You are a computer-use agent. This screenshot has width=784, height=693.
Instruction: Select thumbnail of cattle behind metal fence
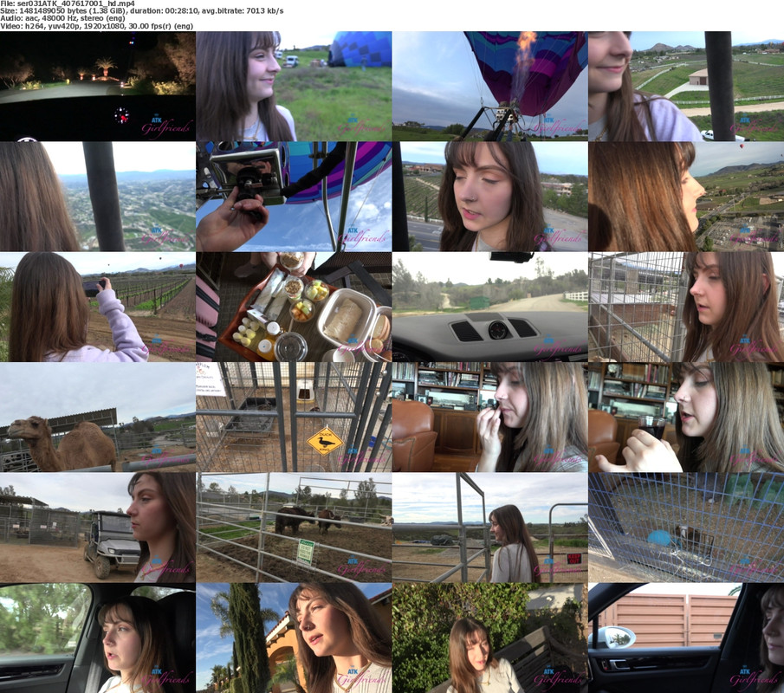pos(294,528)
